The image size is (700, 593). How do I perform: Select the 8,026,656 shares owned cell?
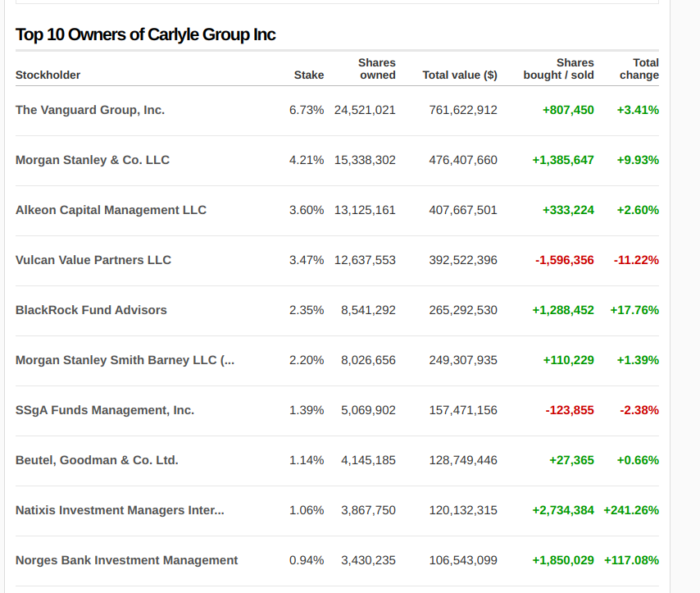368,360
